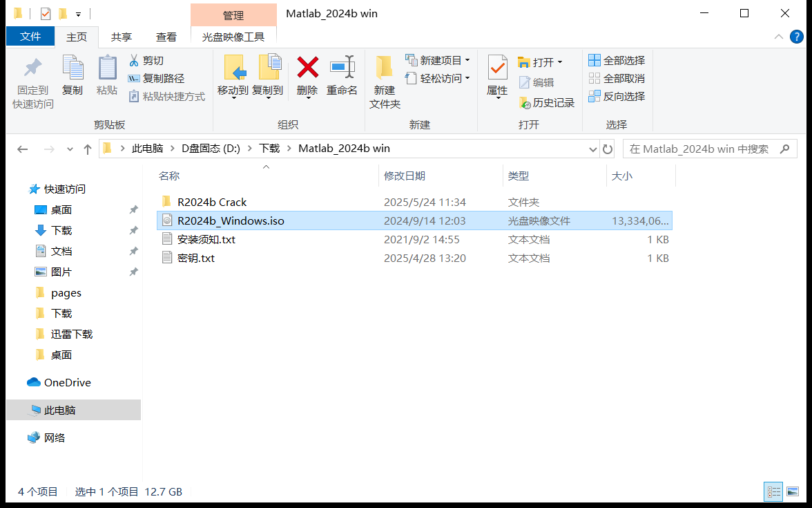Sort by the 修改日期 column header
This screenshot has height=508, width=812.
[x=405, y=176]
